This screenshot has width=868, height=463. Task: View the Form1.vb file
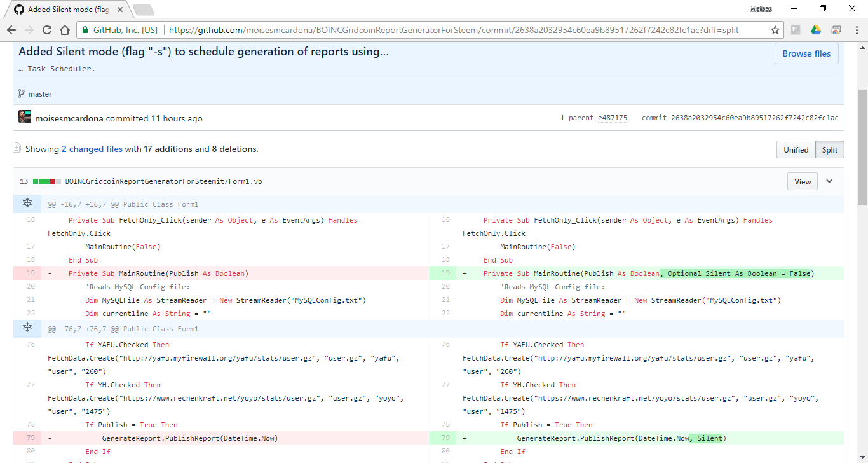tap(803, 181)
